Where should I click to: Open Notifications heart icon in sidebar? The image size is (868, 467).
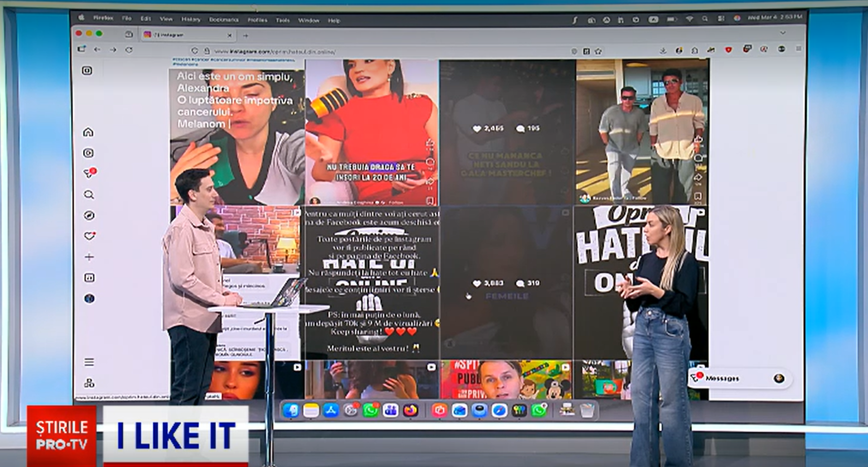89,236
